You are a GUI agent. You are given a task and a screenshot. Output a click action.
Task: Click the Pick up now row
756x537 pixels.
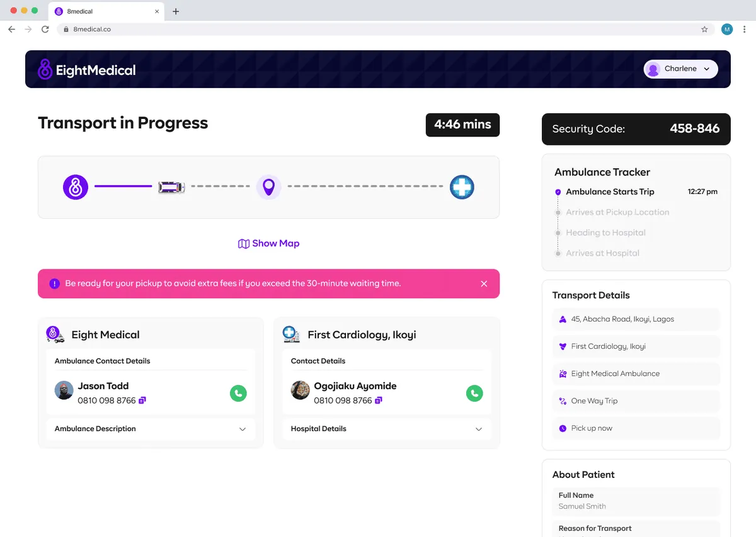(x=636, y=428)
